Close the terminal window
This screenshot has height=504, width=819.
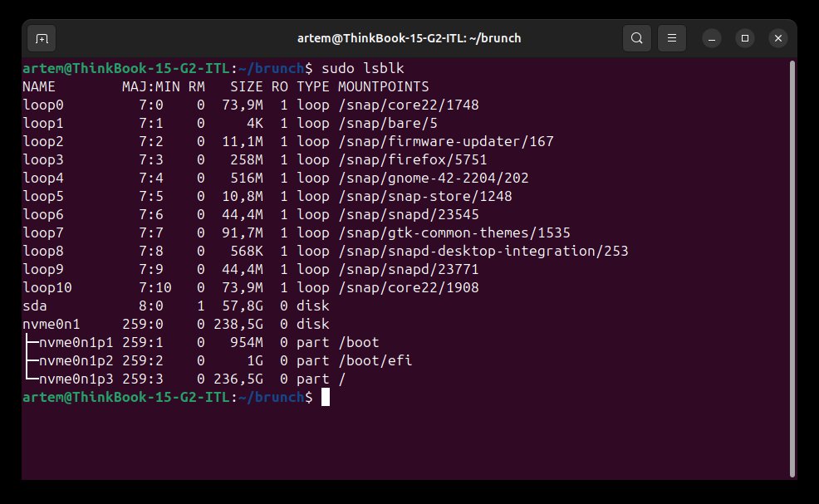coord(777,38)
